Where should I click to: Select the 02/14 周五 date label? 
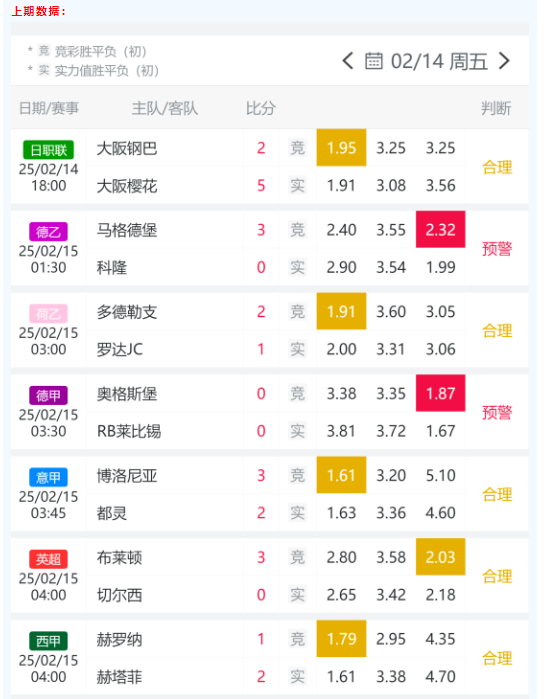point(439,61)
